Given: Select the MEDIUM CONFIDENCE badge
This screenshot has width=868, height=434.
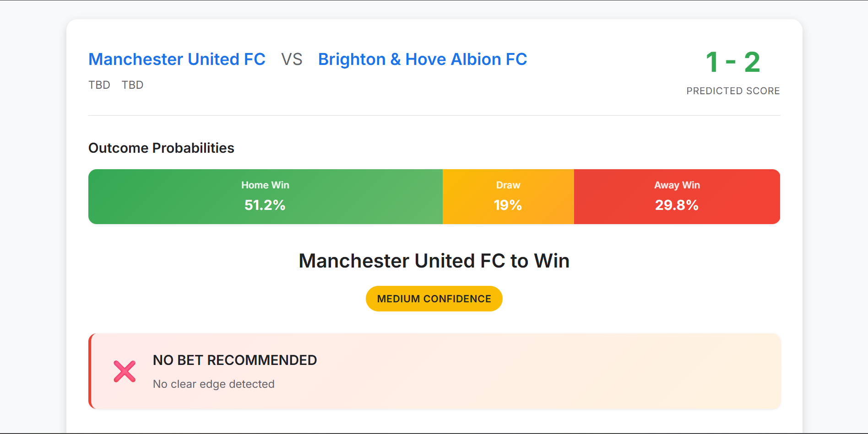Looking at the screenshot, I should (x=434, y=298).
